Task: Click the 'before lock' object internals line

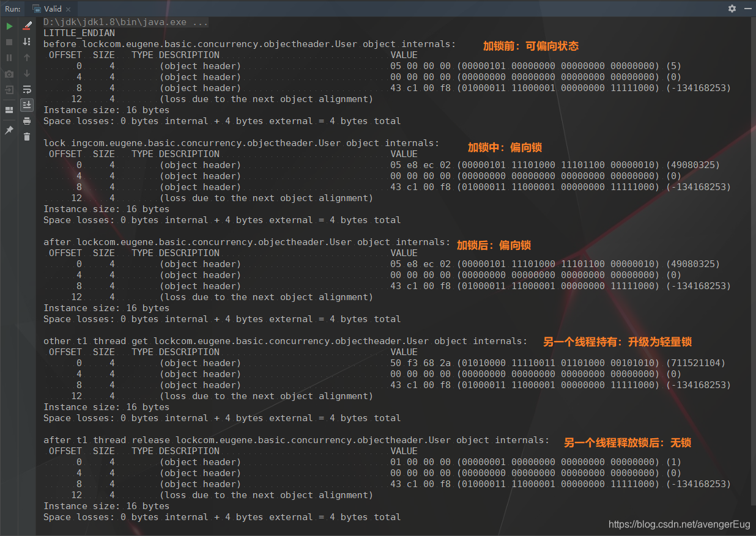Action: [x=250, y=44]
